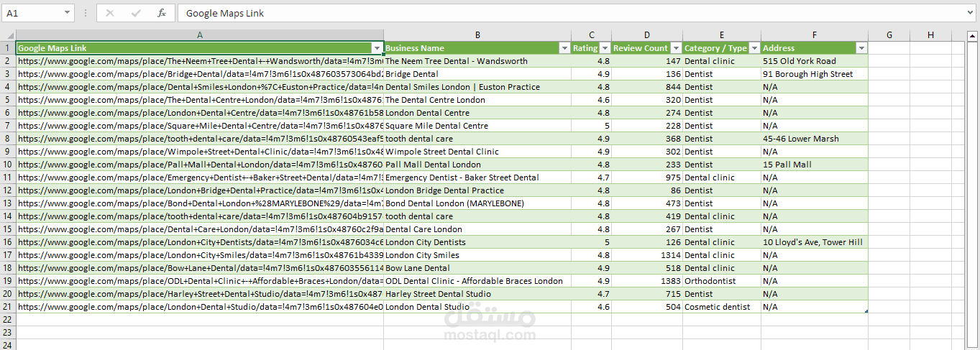The width and height of the screenshot is (980, 350).
Task: Select the 'Orthodontist' category cell
Action: pyautogui.click(x=722, y=281)
